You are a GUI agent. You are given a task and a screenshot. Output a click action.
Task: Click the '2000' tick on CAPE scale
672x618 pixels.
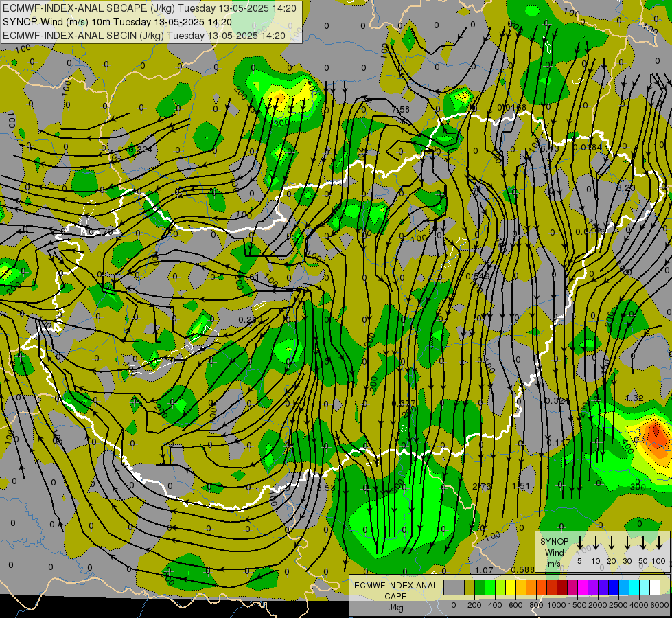(598, 605)
